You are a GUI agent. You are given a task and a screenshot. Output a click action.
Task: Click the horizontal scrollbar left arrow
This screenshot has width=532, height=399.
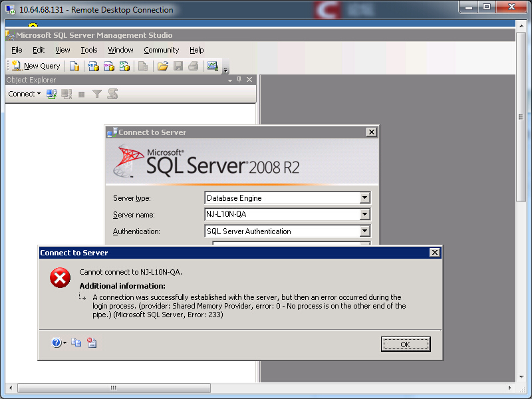11,388
